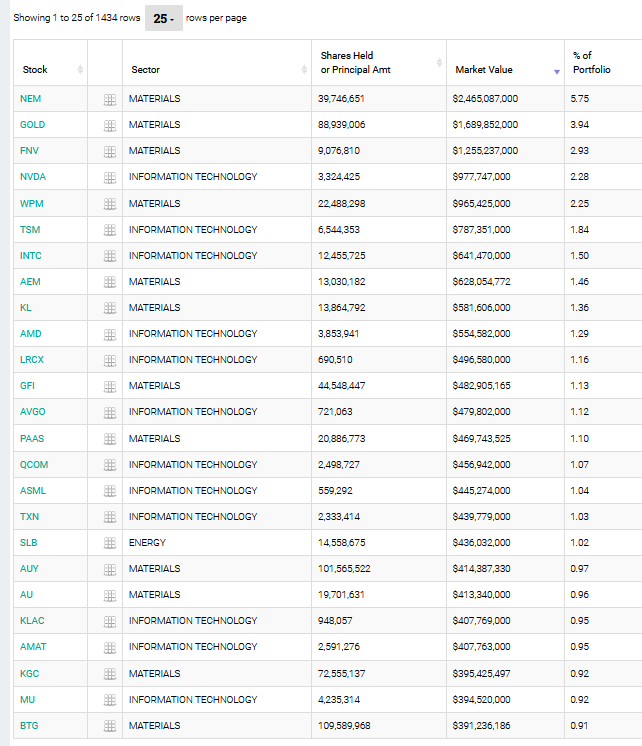Open the QCOM stock link
Image resolution: width=642 pixels, height=746 pixels.
tap(34, 465)
